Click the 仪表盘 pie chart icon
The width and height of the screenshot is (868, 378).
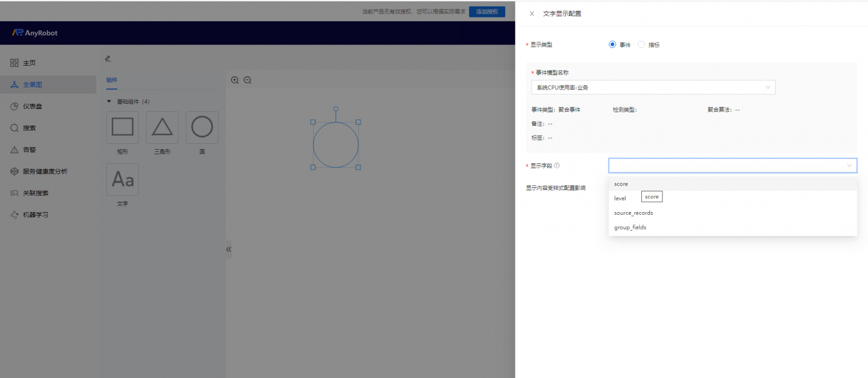coord(15,106)
